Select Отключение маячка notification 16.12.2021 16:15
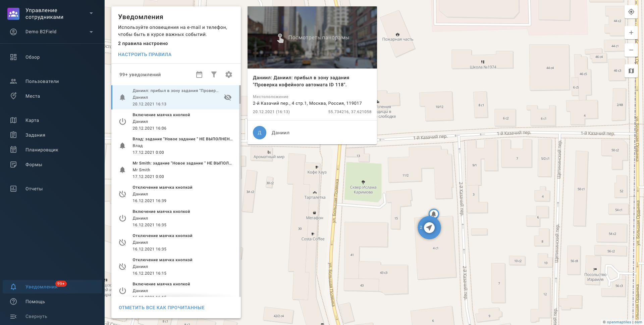644x325 pixels. coord(175,267)
